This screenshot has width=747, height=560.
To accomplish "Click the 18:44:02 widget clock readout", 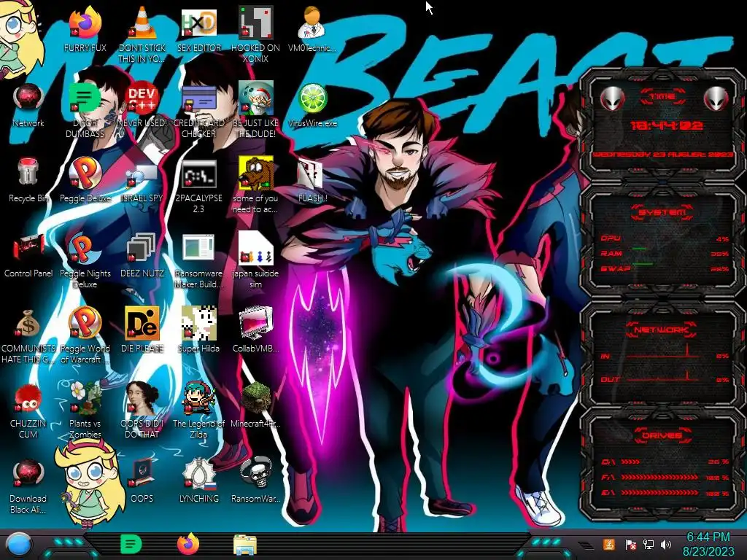I will 667,125.
